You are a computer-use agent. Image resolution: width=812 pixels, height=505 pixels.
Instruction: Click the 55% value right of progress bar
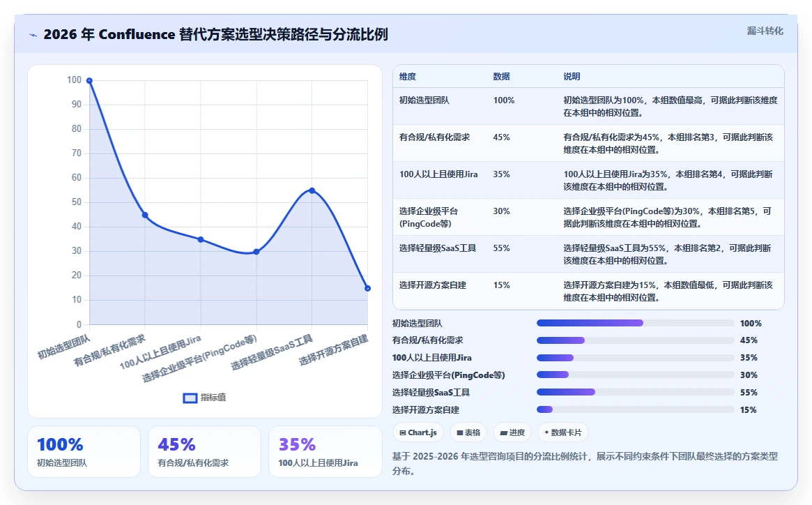749,393
